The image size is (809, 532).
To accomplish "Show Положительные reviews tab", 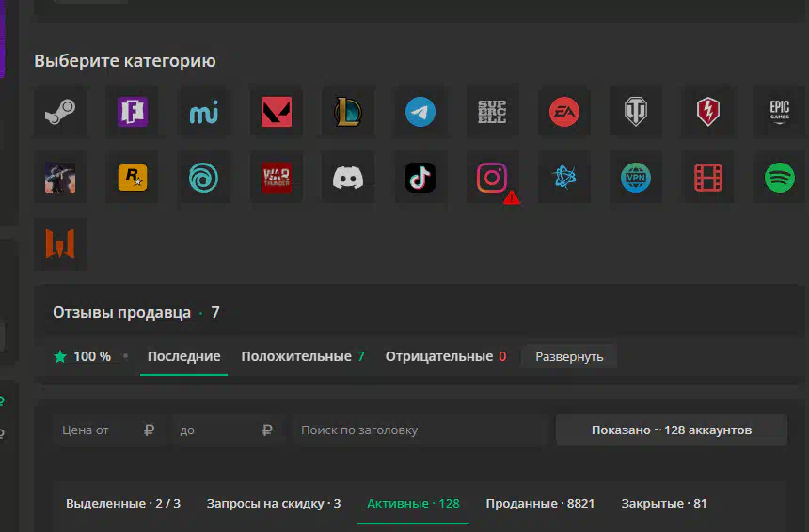I will (303, 357).
